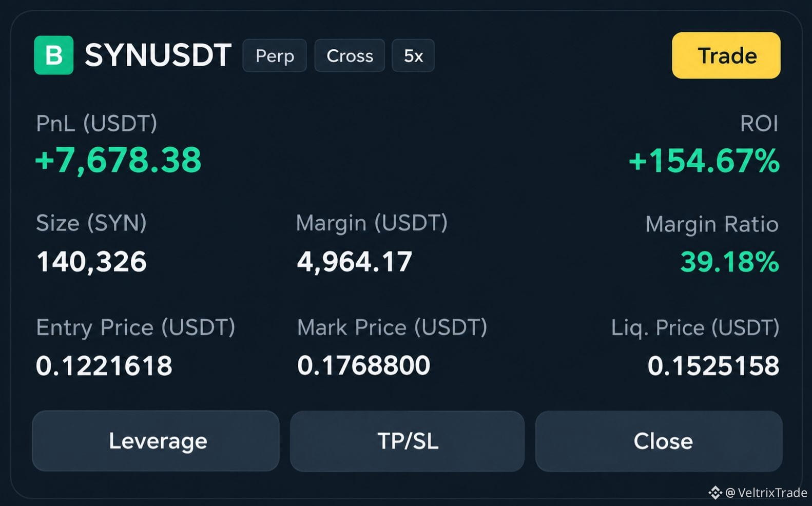The image size is (812, 506).
Task: Click the Mark Price value 0.1768800
Action: tap(363, 365)
